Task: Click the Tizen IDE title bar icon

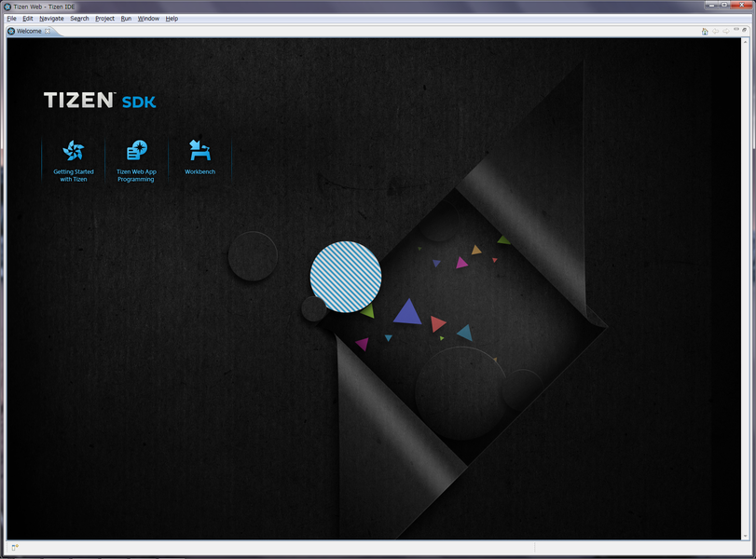Action: pyautogui.click(x=7, y=7)
